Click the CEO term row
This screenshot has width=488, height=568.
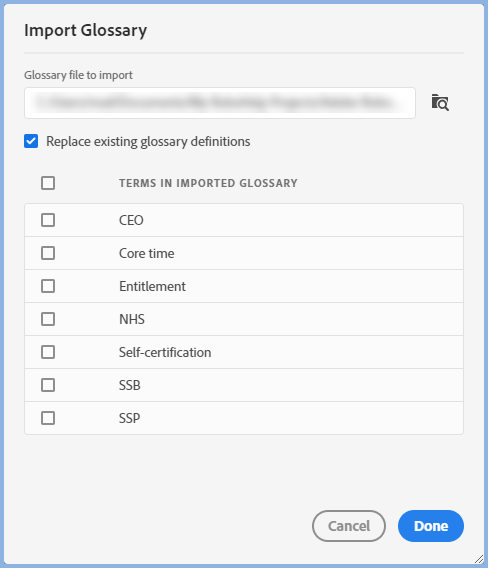(x=244, y=220)
